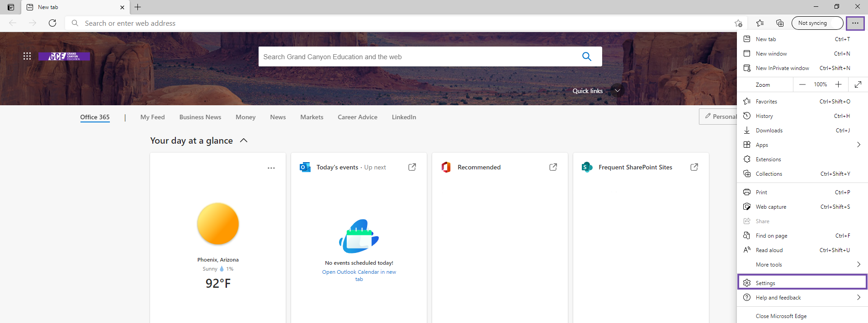The width and height of the screenshot is (868, 323).
Task: Collapse Your day at a glance section
Action: coord(244,140)
